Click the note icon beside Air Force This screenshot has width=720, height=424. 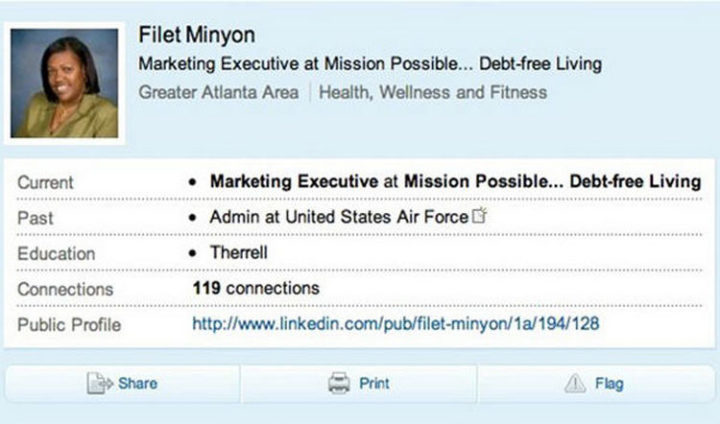[x=479, y=217]
